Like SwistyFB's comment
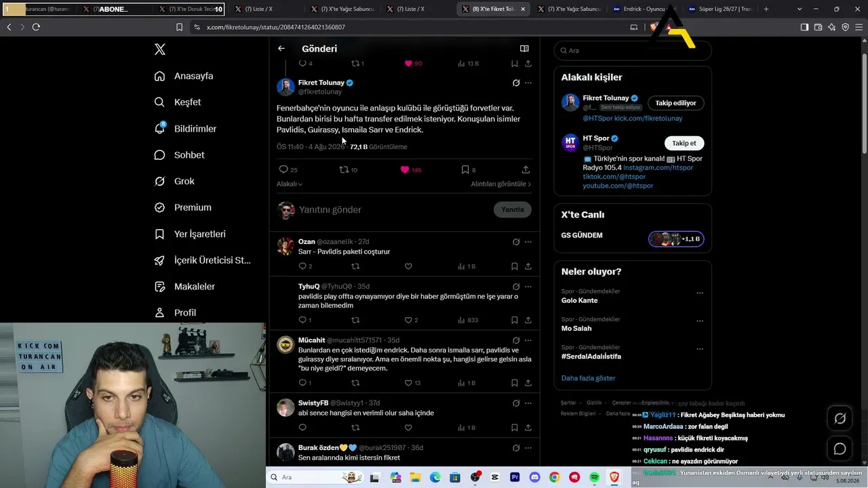 click(x=408, y=428)
